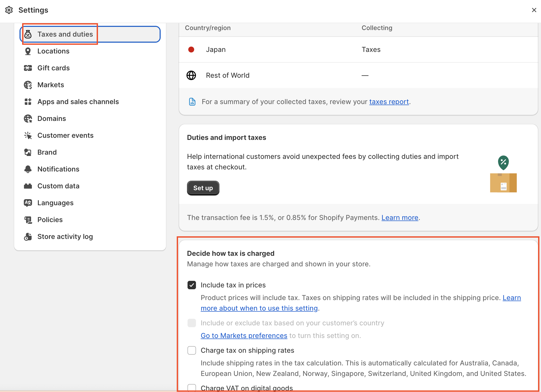Click the Customer events sparkle icon
The width and height of the screenshot is (541, 392).
click(x=28, y=135)
